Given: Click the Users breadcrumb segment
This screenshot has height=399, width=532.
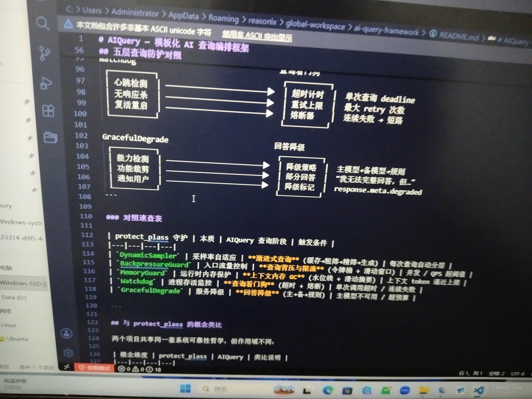Looking at the screenshot, I should click(x=92, y=11).
